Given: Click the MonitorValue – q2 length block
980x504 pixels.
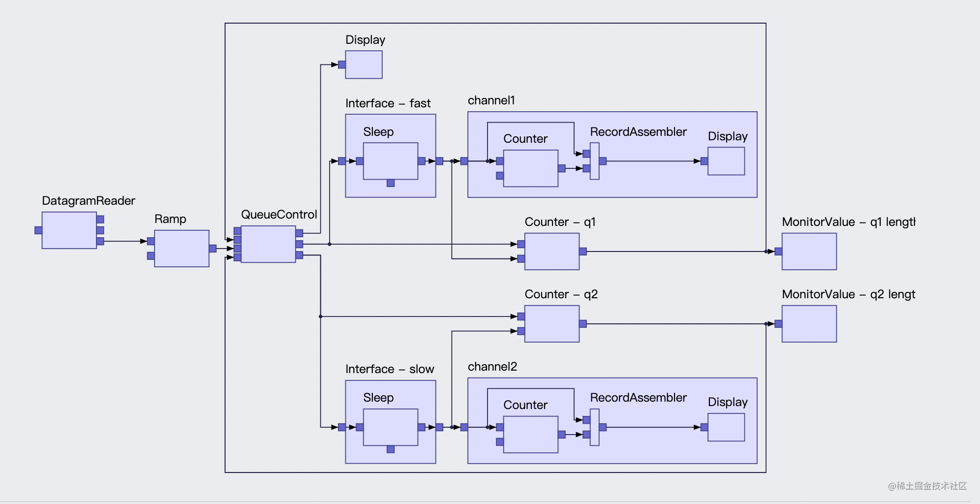Looking at the screenshot, I should pos(809,324).
